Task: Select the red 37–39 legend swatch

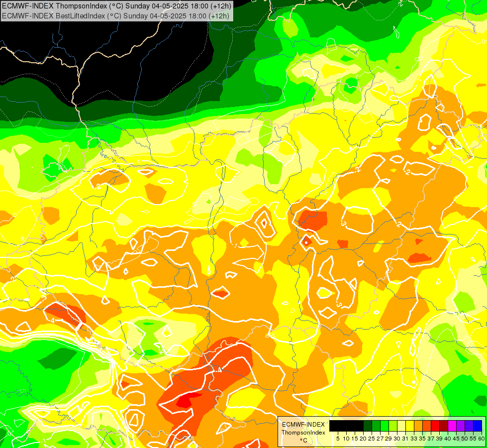Action: click(435, 426)
